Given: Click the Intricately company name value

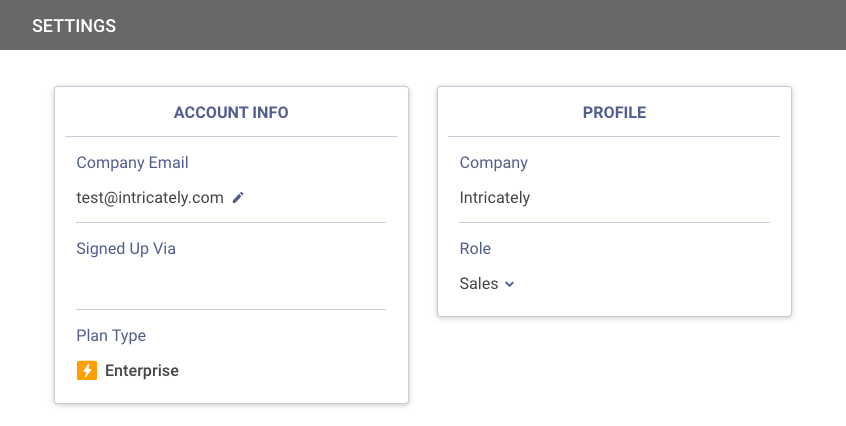Looking at the screenshot, I should (x=494, y=198).
